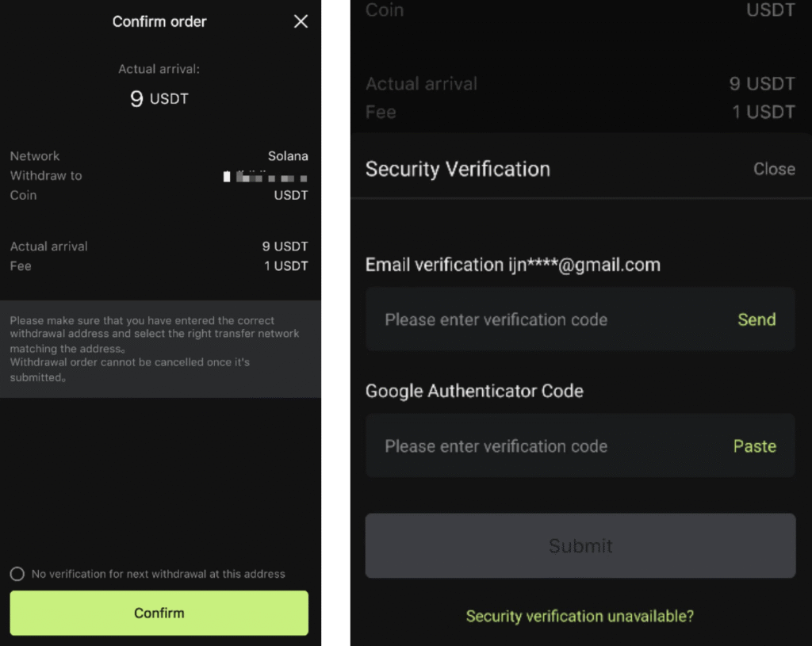
Task: Close the Security Verification panel
Action: click(774, 169)
